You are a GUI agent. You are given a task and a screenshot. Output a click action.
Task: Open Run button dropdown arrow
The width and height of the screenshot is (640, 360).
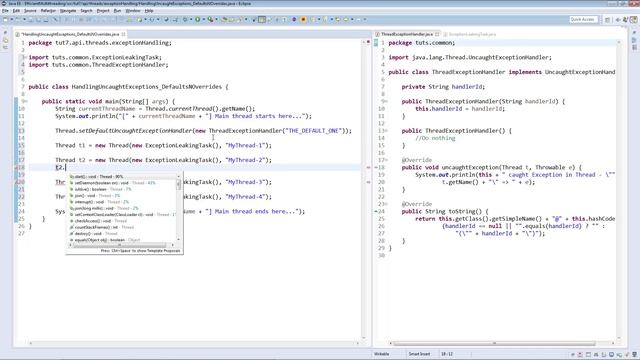tap(203, 19)
